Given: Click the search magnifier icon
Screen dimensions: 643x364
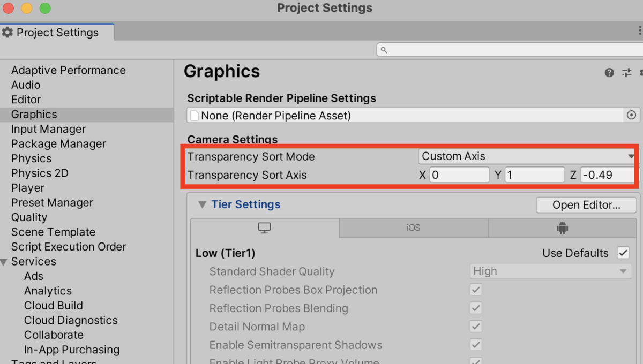Looking at the screenshot, I should (x=384, y=50).
